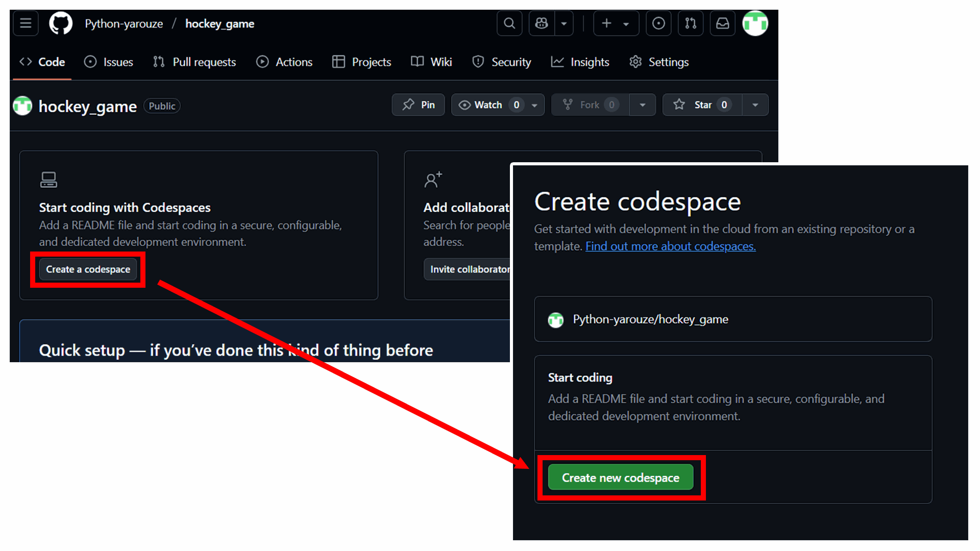The image size is (980, 551).
Task: Select the Python-yarouze/hockey_game repository row
Action: click(733, 319)
